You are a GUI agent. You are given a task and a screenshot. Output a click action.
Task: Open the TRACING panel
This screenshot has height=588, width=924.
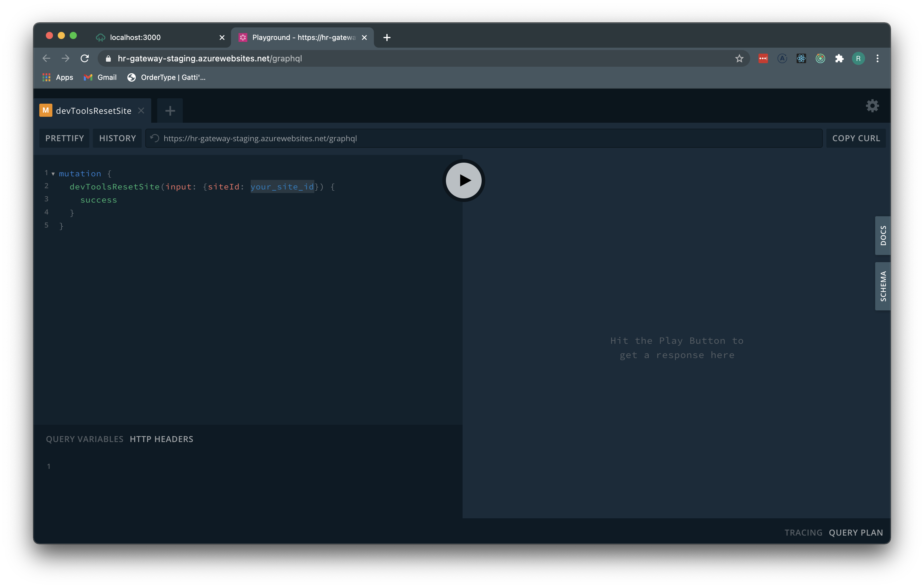(x=803, y=533)
